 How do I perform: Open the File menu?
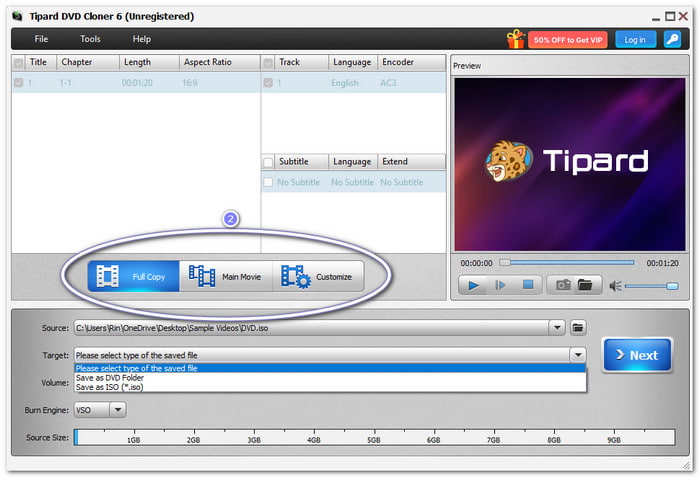pos(41,39)
